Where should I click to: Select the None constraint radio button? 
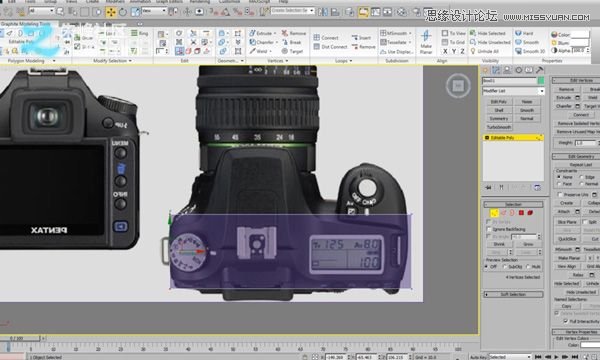coord(559,177)
